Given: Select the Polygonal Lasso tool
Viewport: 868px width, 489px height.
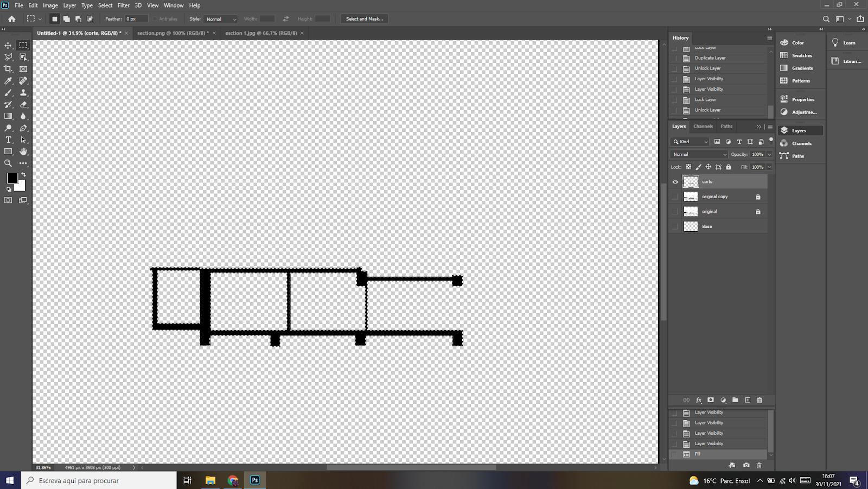Looking at the screenshot, I should click(x=8, y=57).
